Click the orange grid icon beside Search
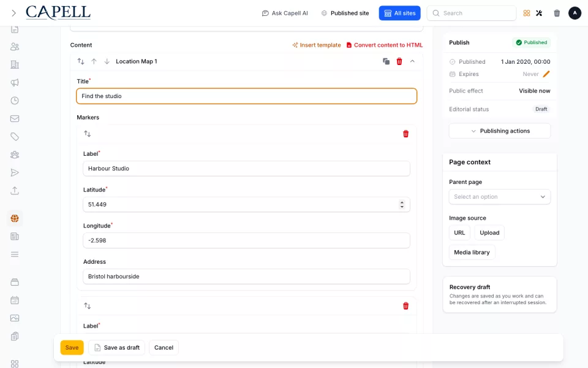This screenshot has height=368, width=588. [527, 13]
